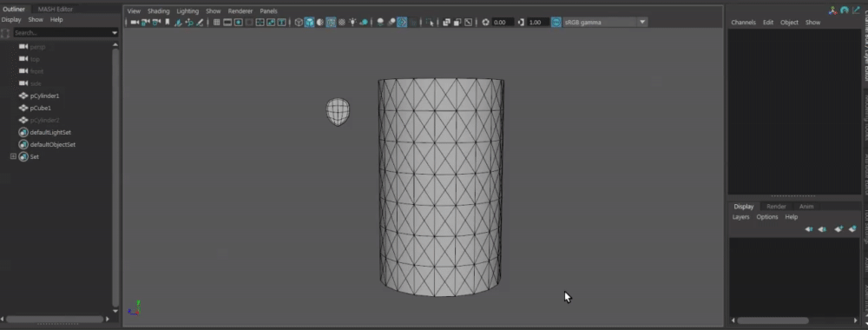Click the Shadows icon in viewport toolbar
The image size is (868, 330).
coord(364,23)
